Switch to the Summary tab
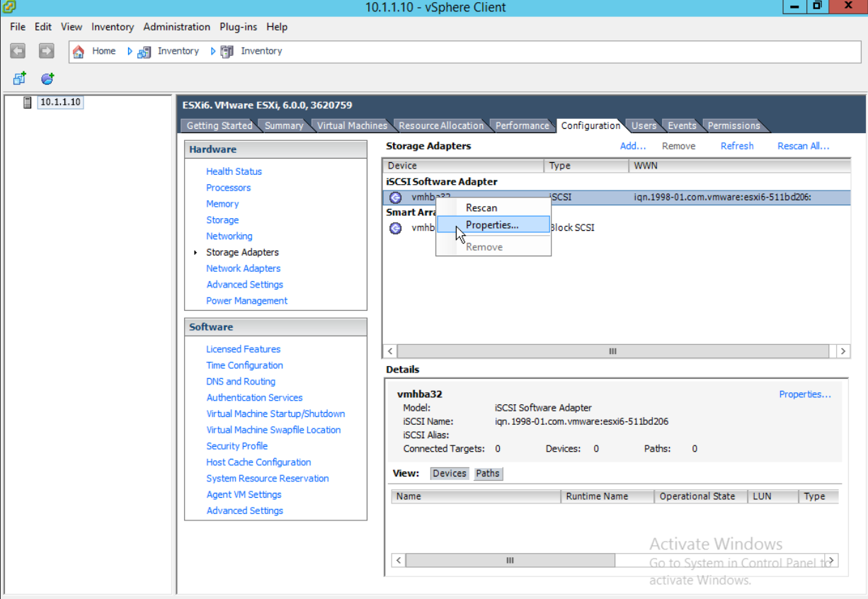The image size is (868, 599). pos(283,125)
